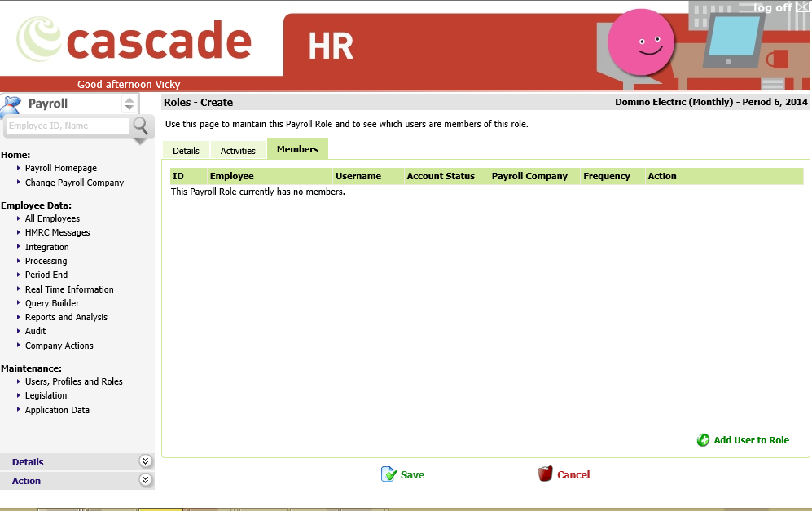The height and width of the screenshot is (511, 812).
Task: Click Save to store the role
Action: coord(413,474)
